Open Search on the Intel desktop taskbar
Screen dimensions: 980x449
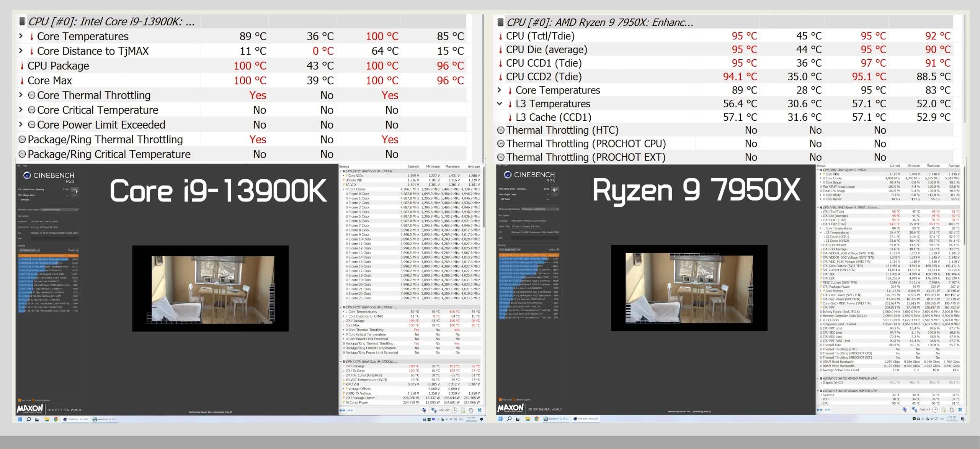point(28,419)
